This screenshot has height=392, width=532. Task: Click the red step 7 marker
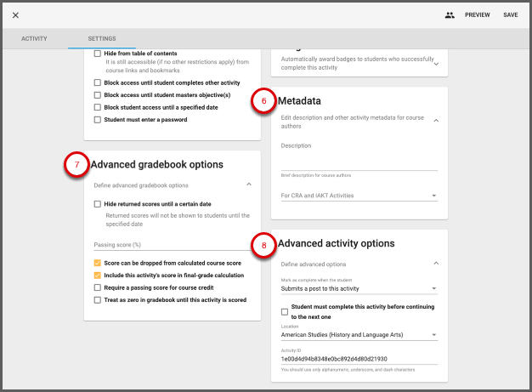point(77,164)
